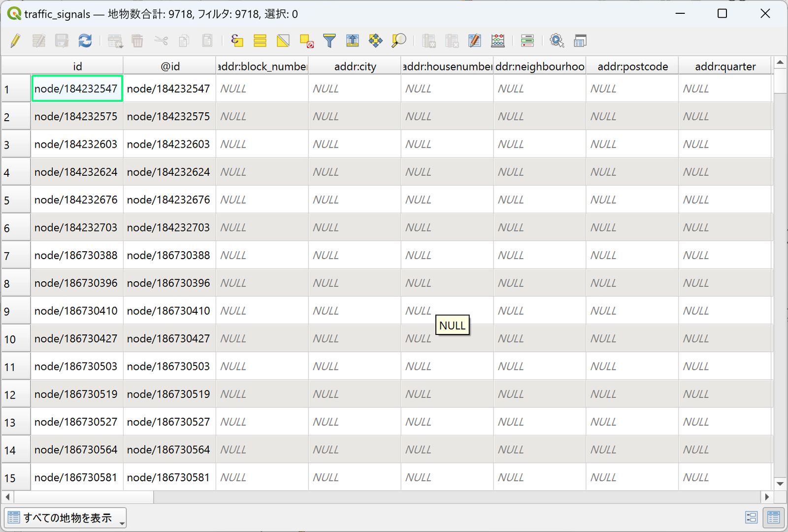Screen dimensions: 788x532
Task: Click the delete field icon
Action: tap(452, 41)
